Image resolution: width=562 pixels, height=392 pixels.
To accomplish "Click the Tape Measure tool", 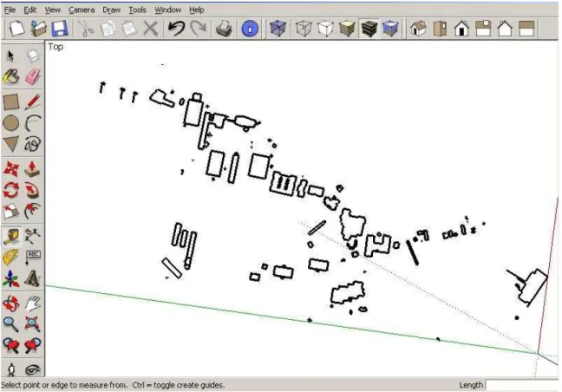I will (x=10, y=237).
